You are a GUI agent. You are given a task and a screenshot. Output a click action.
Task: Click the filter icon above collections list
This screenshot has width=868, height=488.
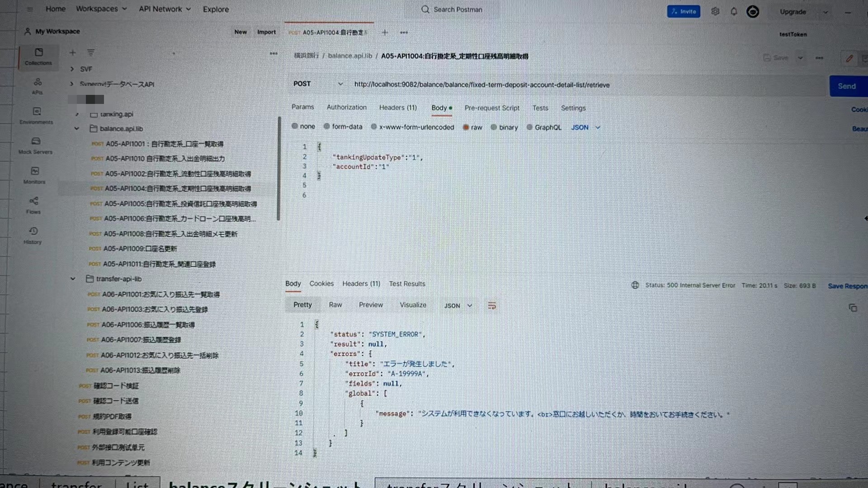pyautogui.click(x=91, y=53)
